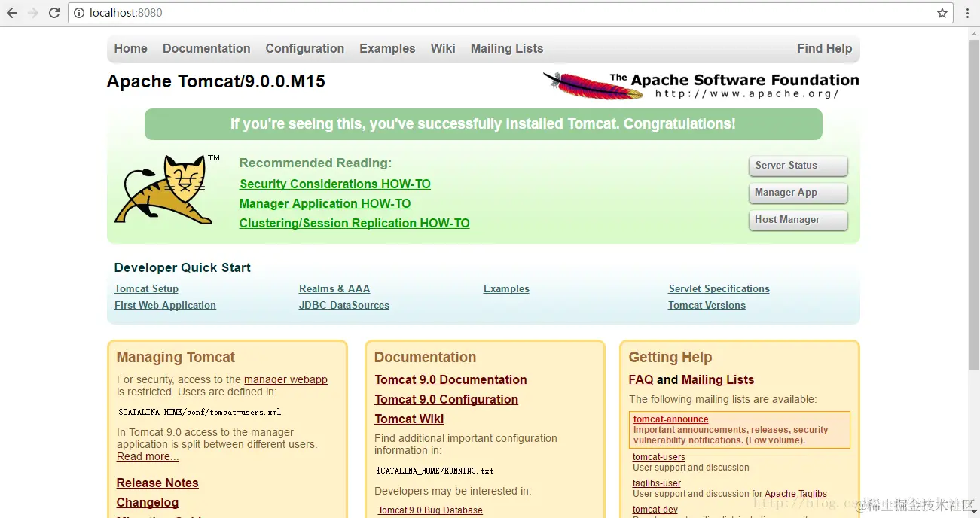Open the Home nav item
The image size is (980, 518).
130,48
